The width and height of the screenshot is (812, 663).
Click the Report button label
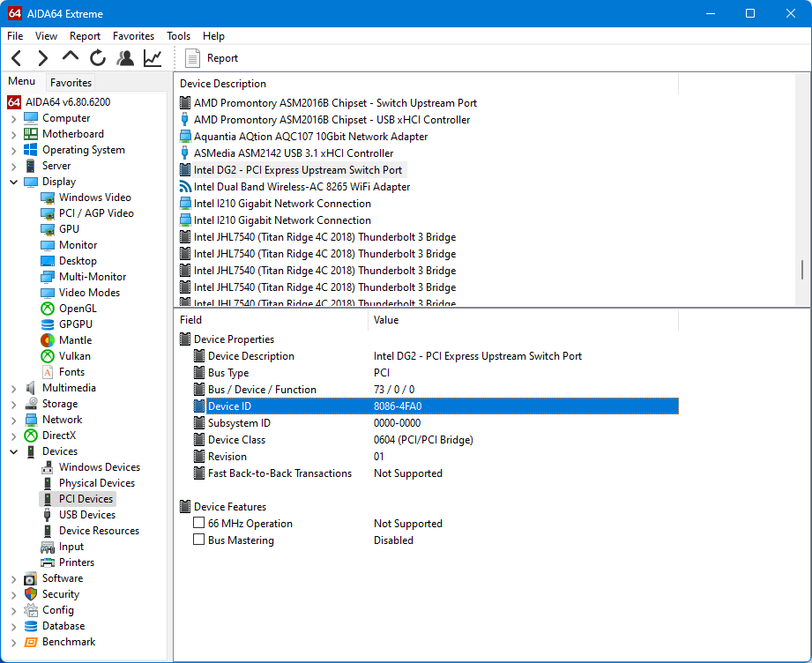point(222,58)
